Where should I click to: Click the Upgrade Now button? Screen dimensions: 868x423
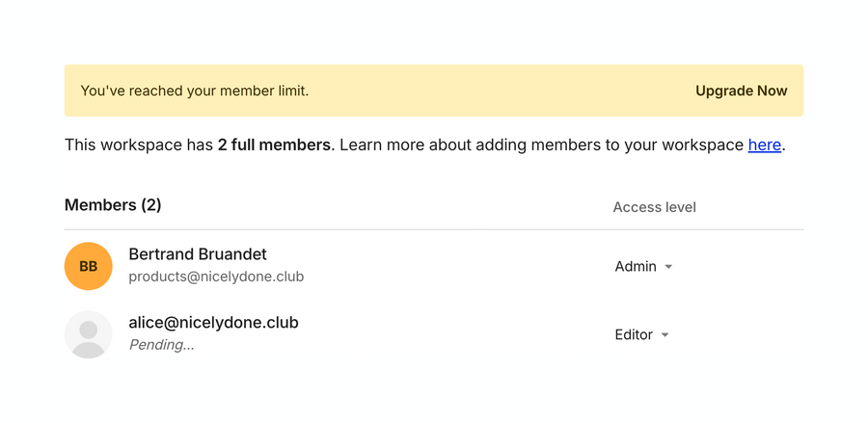[x=741, y=91]
